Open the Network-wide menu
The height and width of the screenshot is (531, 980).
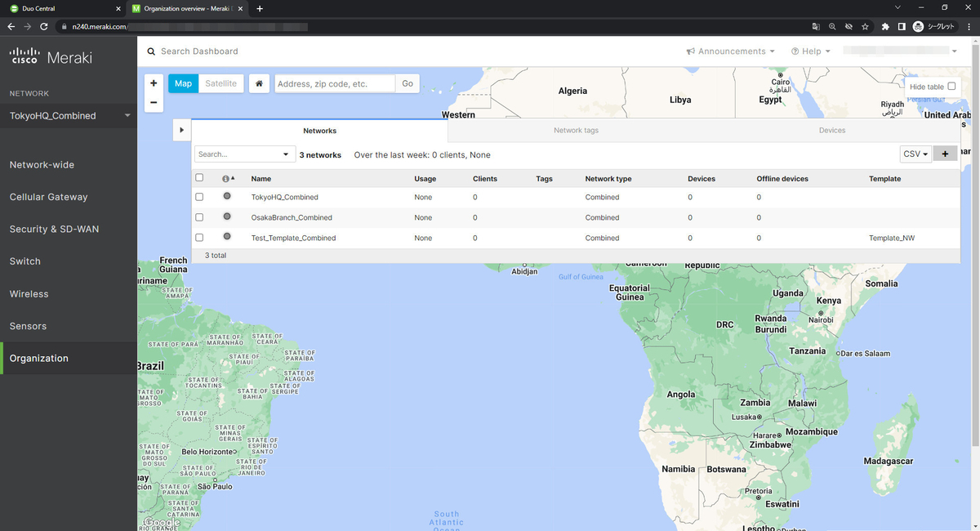pyautogui.click(x=42, y=165)
